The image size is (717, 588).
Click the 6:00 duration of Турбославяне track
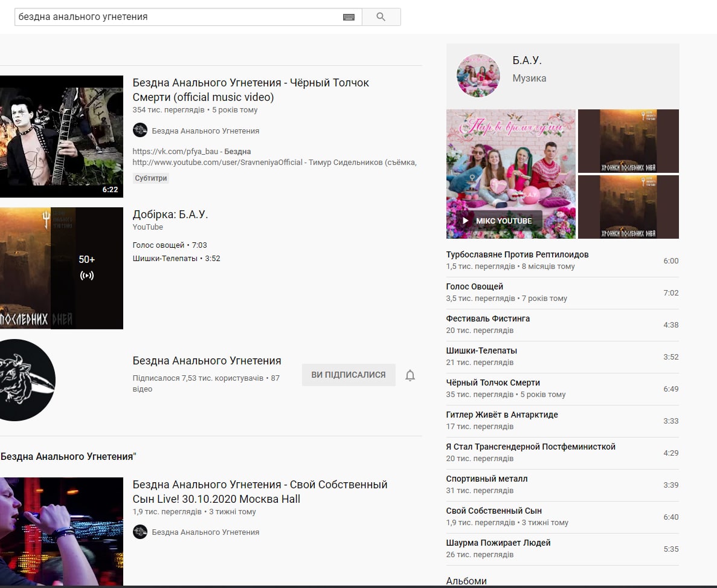[x=671, y=261]
